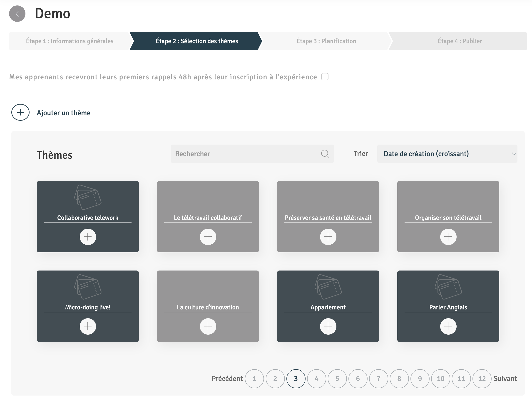
Task: Go to the Précédent page
Action: [x=227, y=379]
